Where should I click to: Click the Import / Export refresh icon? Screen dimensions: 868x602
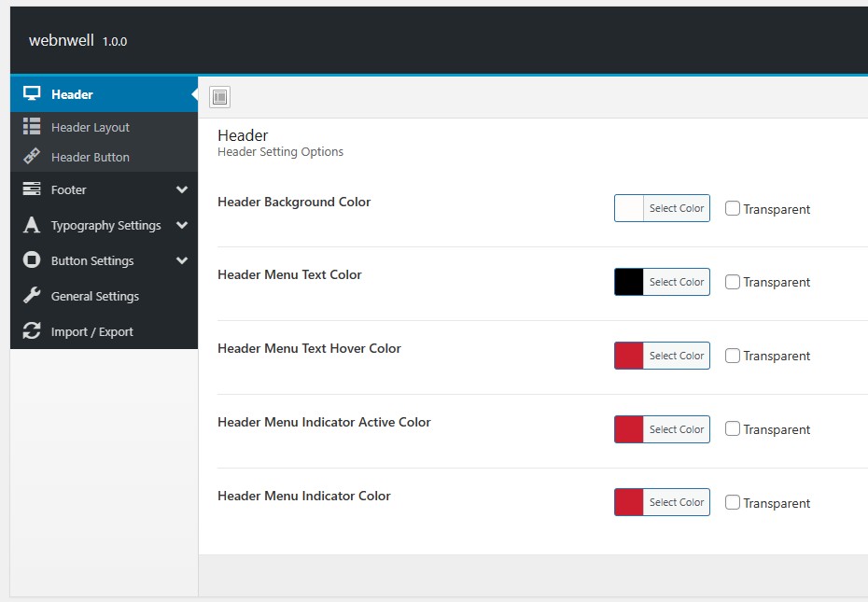34,331
